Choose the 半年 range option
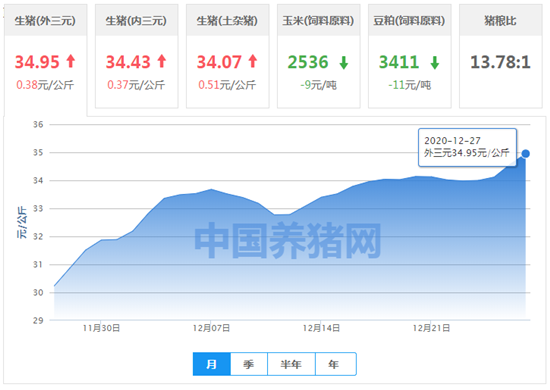Image resolution: width=550 pixels, height=390 pixels. point(291,364)
